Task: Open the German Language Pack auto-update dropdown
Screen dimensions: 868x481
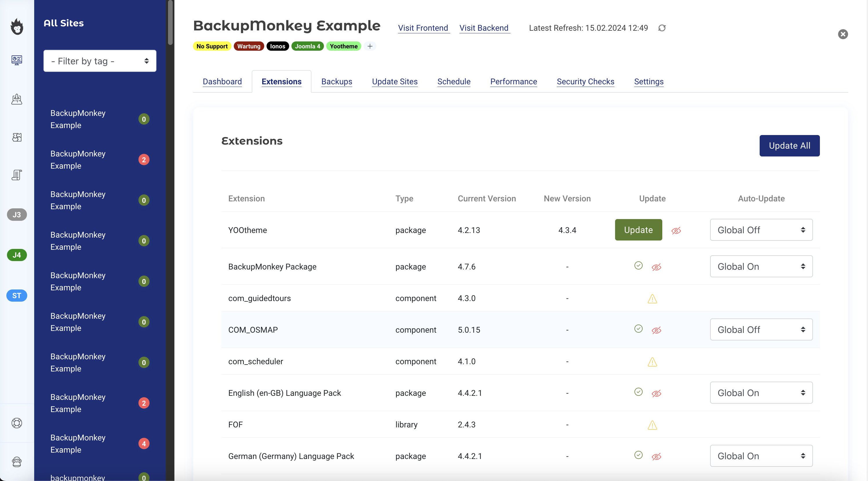Action: (761, 456)
